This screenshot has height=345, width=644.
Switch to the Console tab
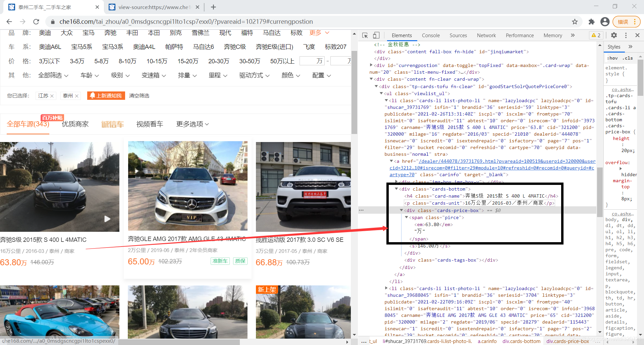coord(431,35)
